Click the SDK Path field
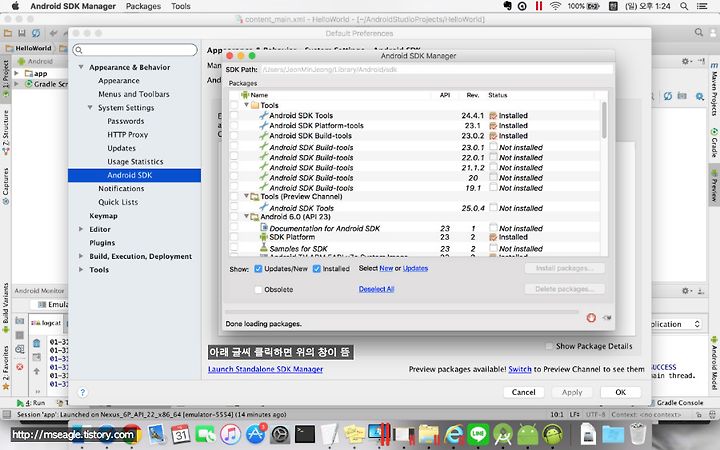This screenshot has width=720, height=450. pyautogui.click(x=437, y=69)
